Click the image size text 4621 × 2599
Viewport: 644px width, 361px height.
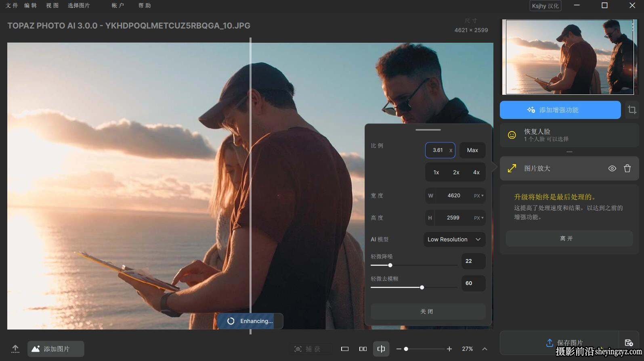point(471,30)
